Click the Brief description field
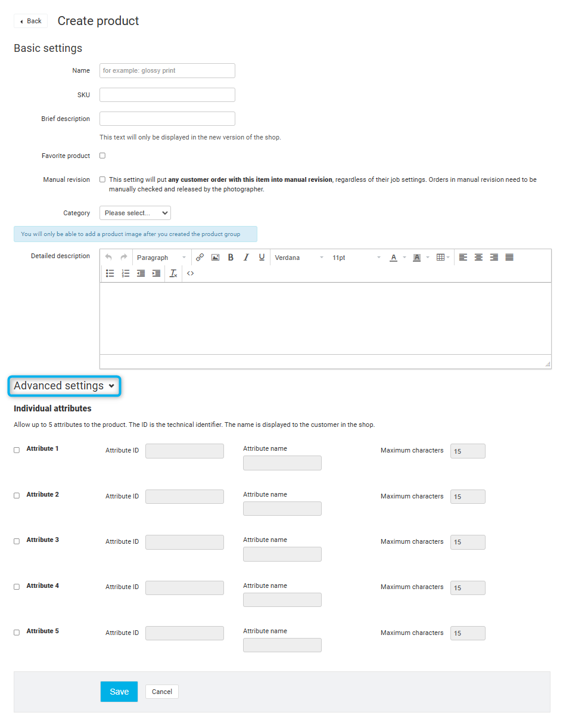Image resolution: width=563 pixels, height=728 pixels. (167, 119)
